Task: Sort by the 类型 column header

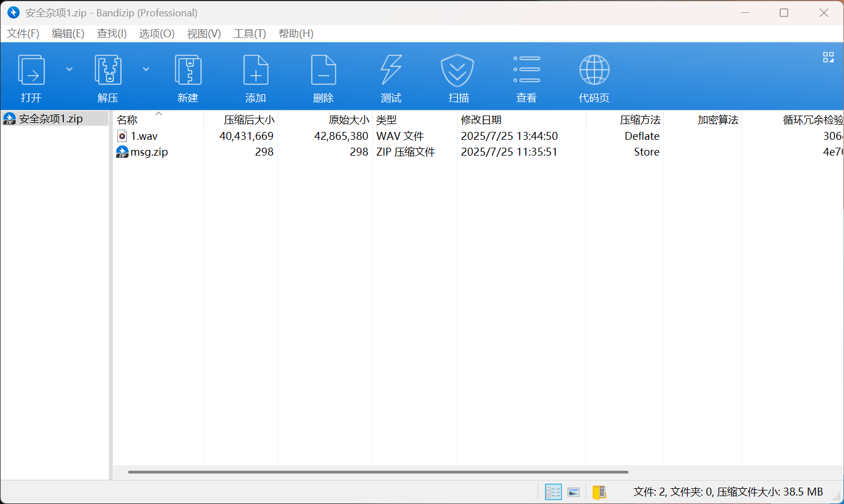Action: click(x=415, y=120)
